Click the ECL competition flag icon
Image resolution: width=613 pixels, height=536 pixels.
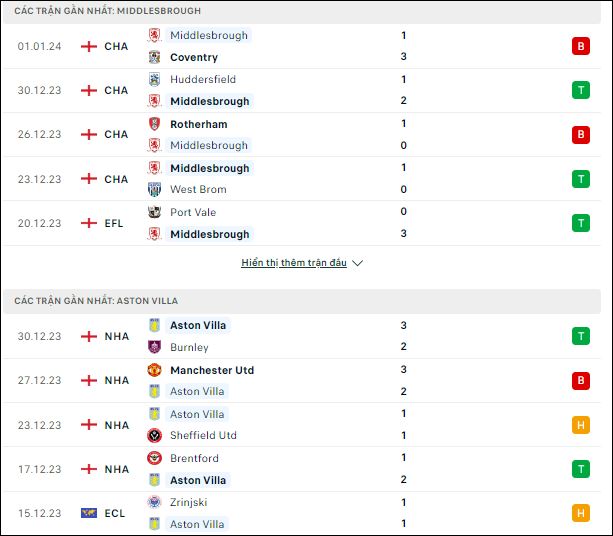coord(89,513)
